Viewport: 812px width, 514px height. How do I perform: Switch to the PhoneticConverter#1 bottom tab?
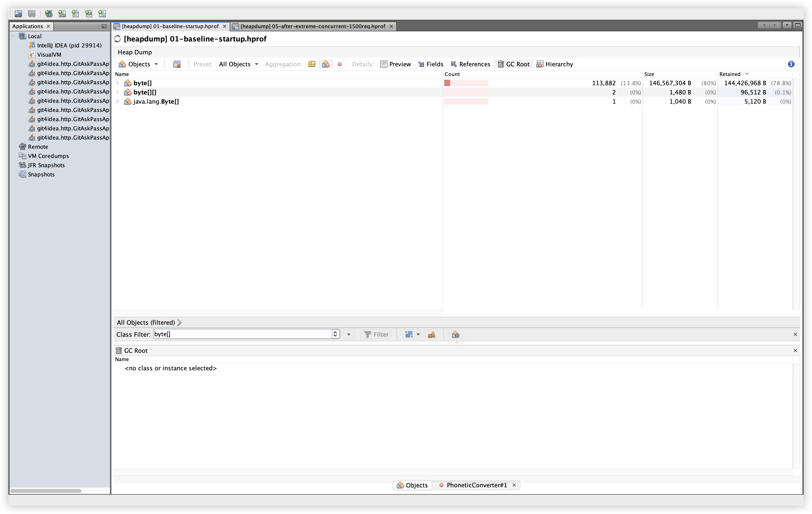(476, 485)
